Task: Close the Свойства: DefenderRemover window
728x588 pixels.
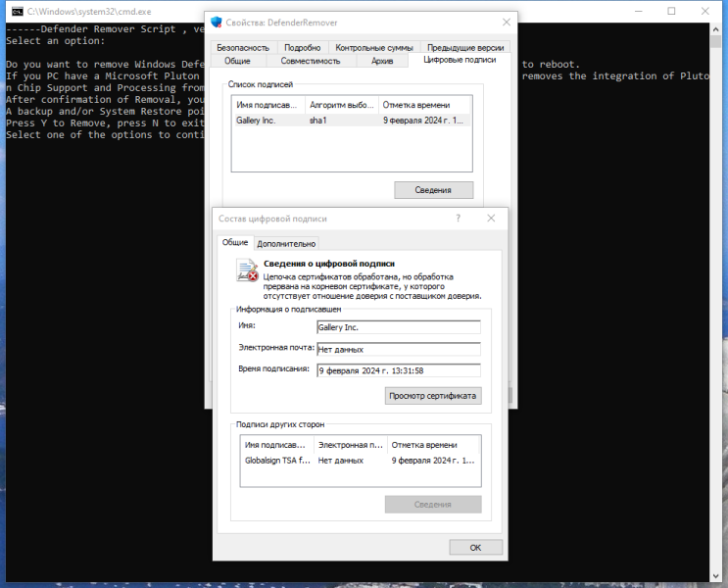Action: 506,23
